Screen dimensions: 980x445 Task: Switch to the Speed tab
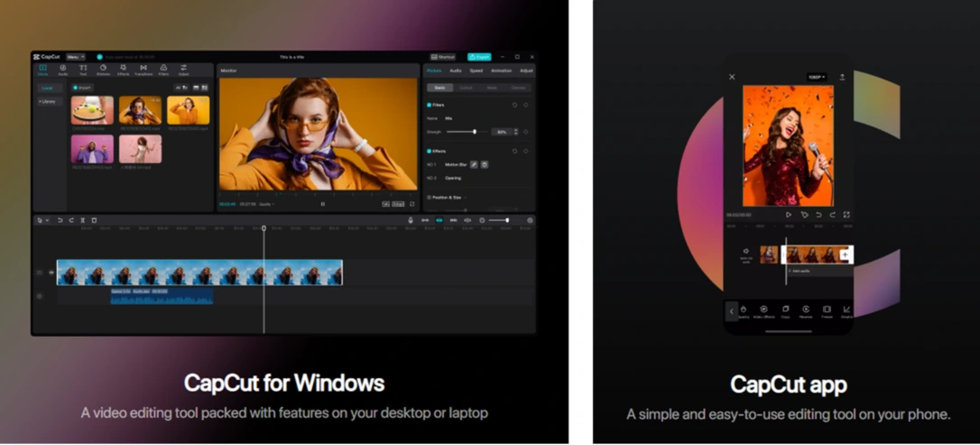click(476, 70)
